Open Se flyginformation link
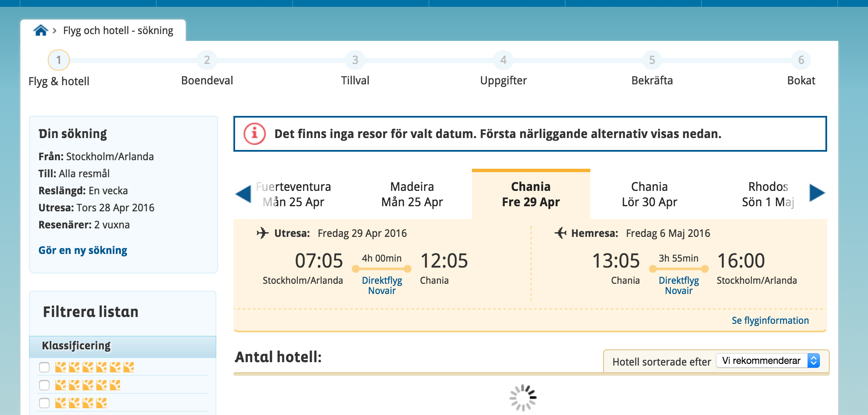This screenshot has width=868, height=415. [770, 320]
